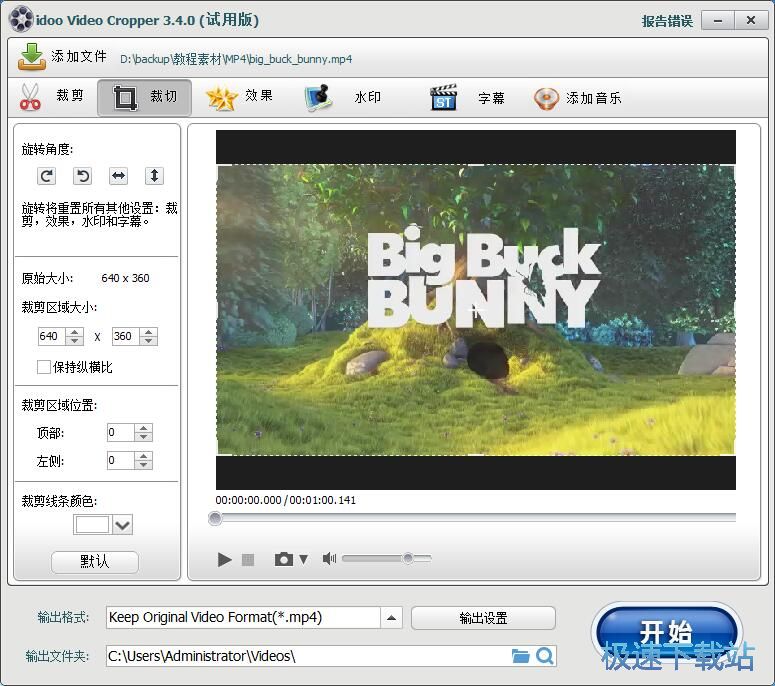The image size is (775, 686).
Task: Decrease 左侧 left position value
Action: click(x=143, y=465)
